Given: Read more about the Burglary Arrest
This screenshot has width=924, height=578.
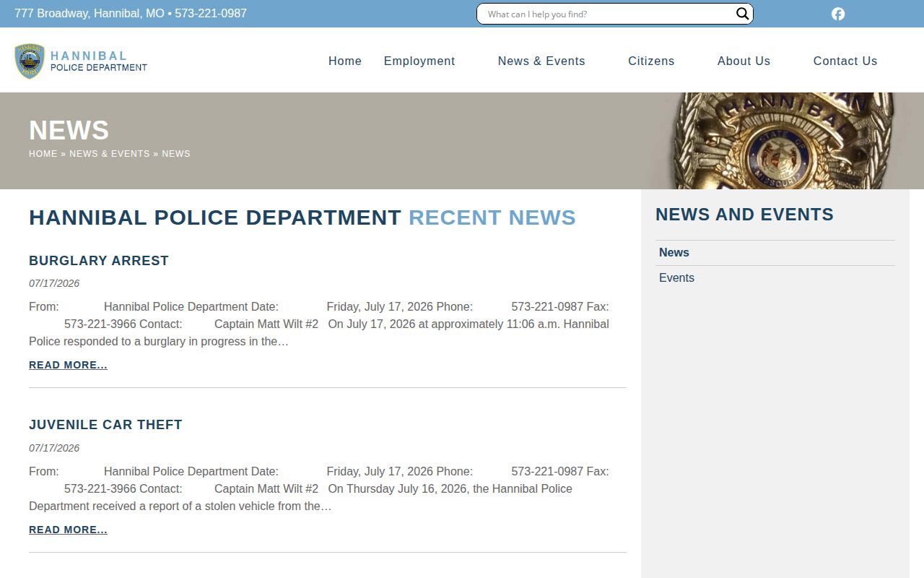Looking at the screenshot, I should (x=68, y=366).
